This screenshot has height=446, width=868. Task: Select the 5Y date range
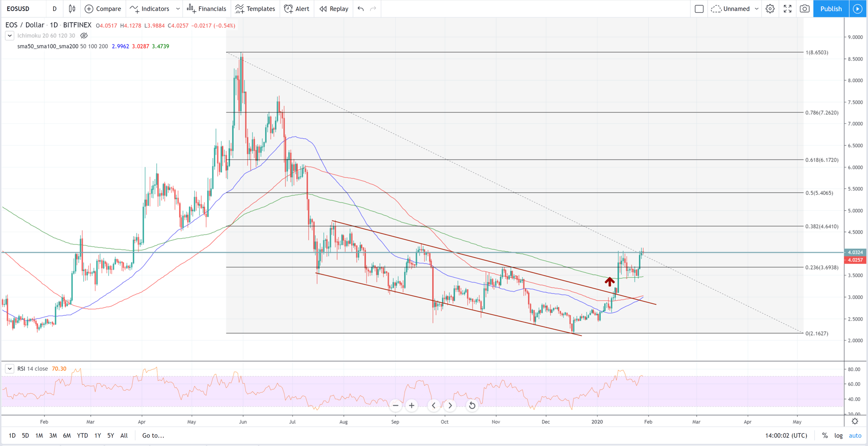click(x=110, y=436)
